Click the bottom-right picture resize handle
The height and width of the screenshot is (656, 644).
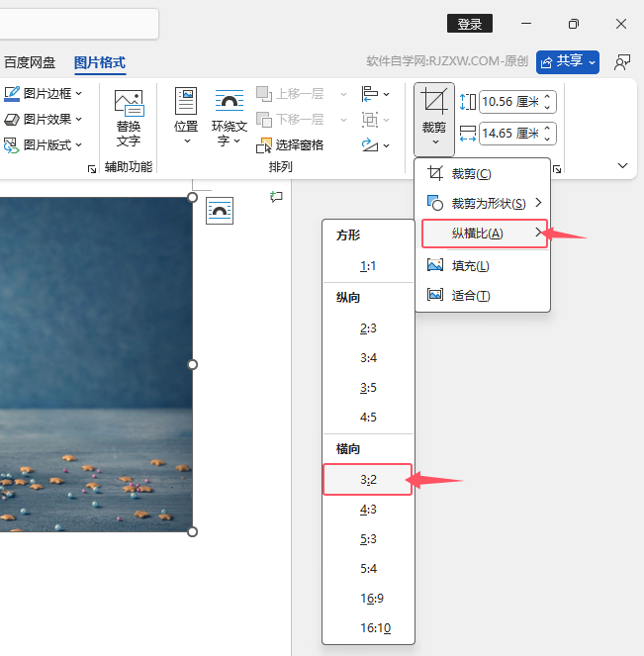(192, 532)
